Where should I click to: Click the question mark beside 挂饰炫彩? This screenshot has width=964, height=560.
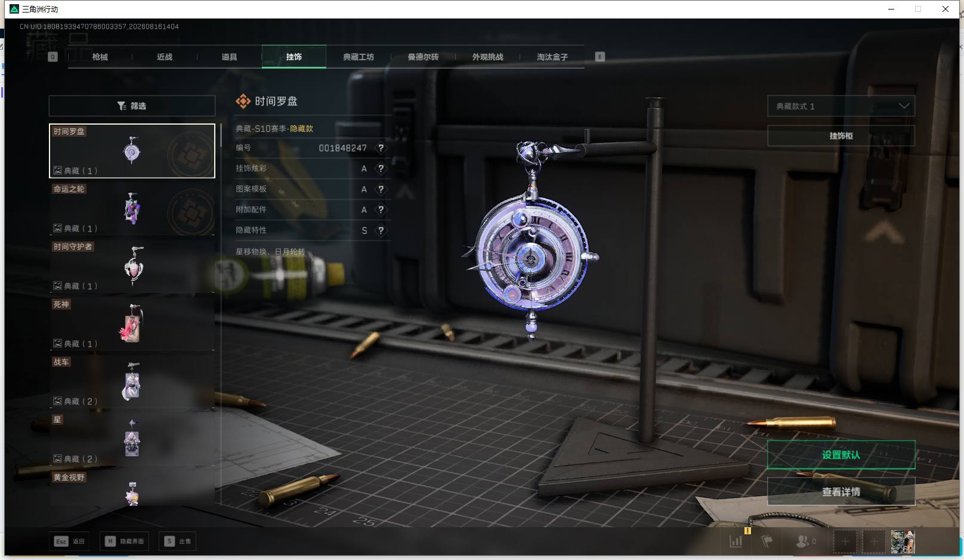(x=381, y=168)
